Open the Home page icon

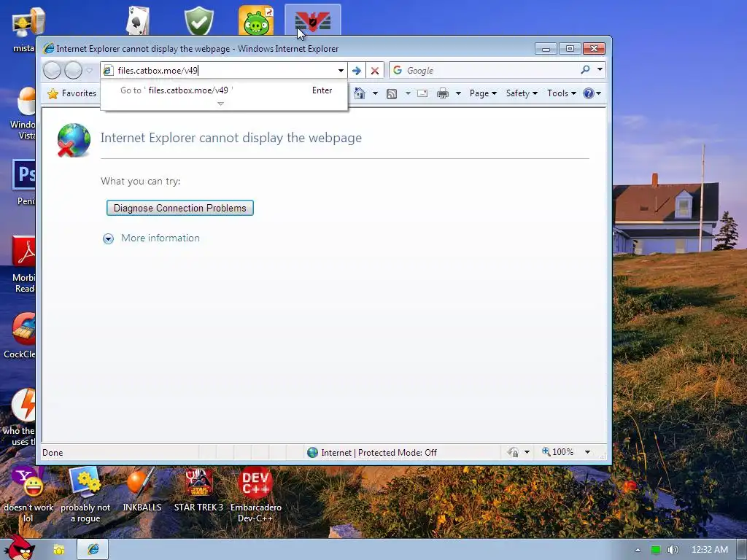coord(360,93)
